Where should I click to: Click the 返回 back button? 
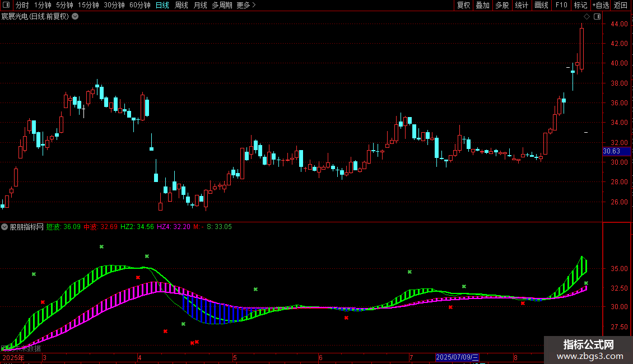point(621,5)
